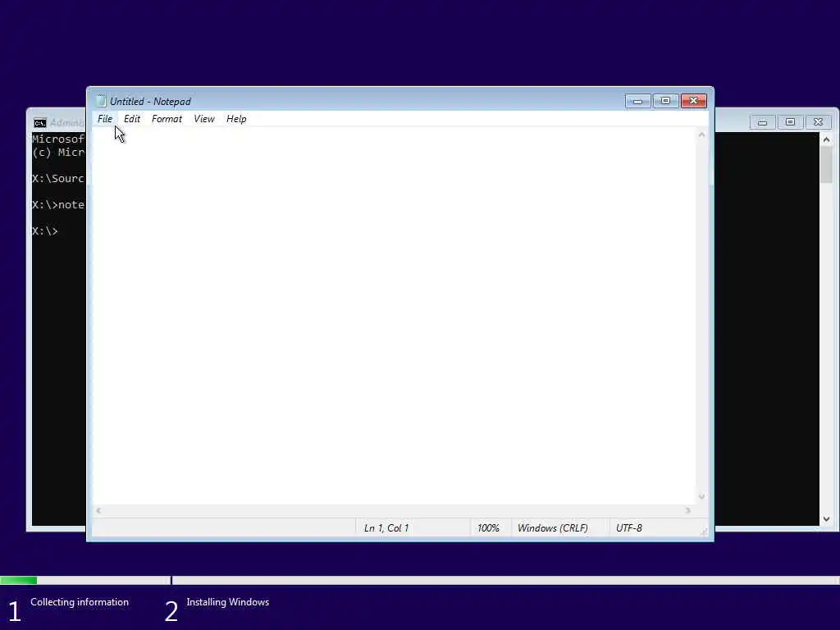Click inside the Notepad text area
Image resolution: width=840 pixels, height=630 pixels.
point(394,316)
